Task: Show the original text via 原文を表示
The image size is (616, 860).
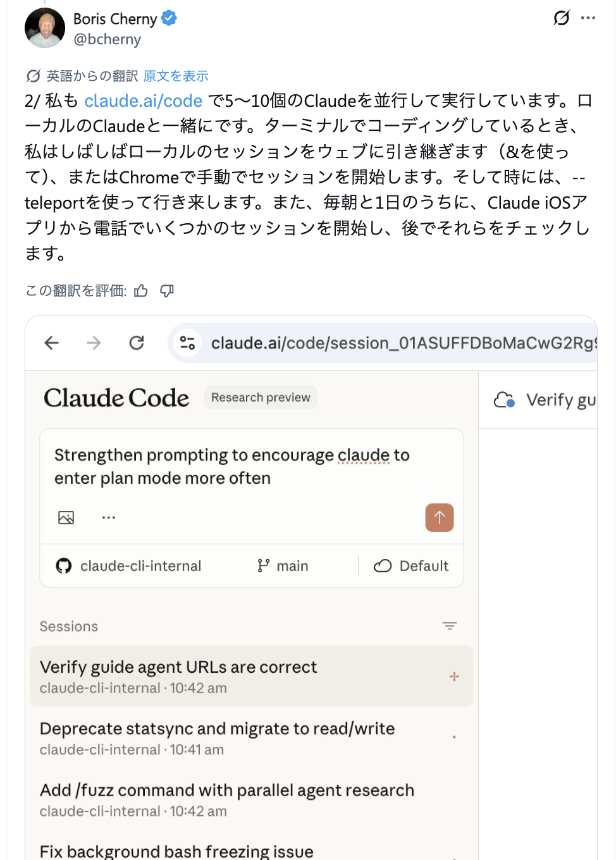Action: pos(176,75)
